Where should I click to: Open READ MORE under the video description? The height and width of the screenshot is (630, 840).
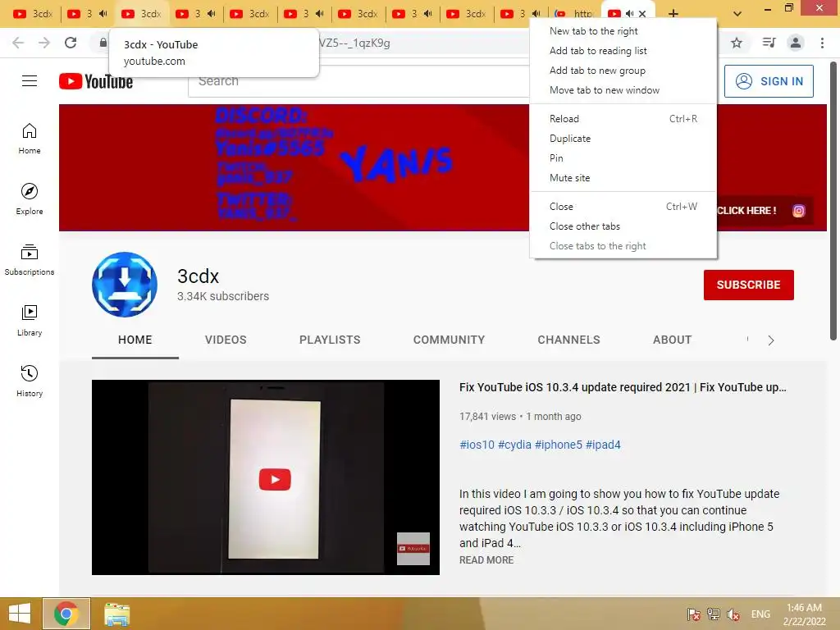(486, 559)
